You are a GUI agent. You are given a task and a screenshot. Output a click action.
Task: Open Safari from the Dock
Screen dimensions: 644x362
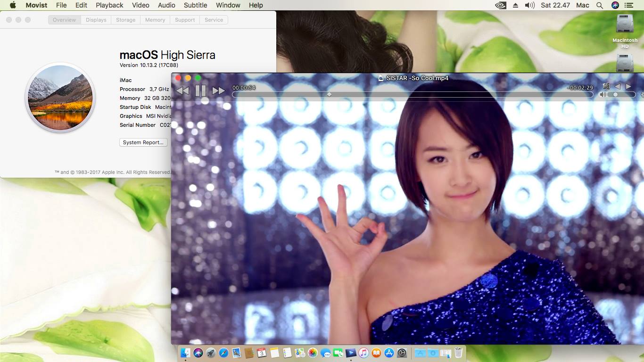[x=223, y=353]
